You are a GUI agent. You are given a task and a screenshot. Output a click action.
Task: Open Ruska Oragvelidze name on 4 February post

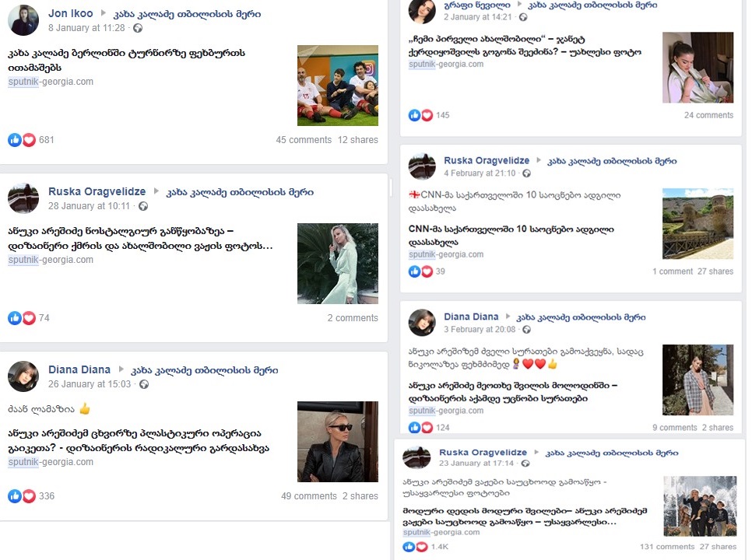[487, 160]
